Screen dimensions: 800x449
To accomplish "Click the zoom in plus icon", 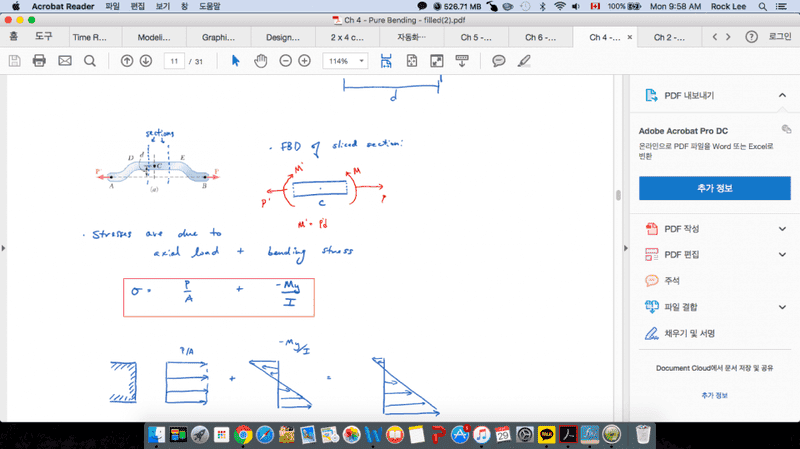I will click(x=305, y=61).
